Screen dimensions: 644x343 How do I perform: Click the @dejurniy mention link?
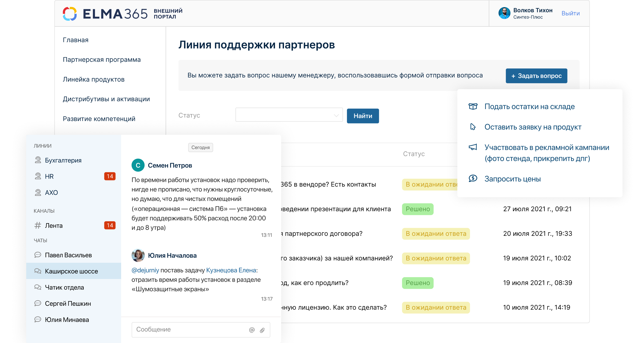pyautogui.click(x=145, y=270)
